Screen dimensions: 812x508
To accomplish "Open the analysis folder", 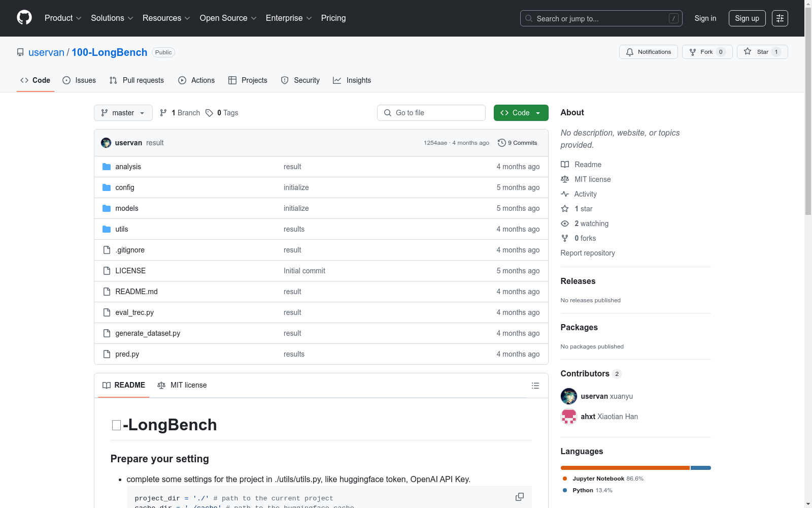I will [x=128, y=167].
